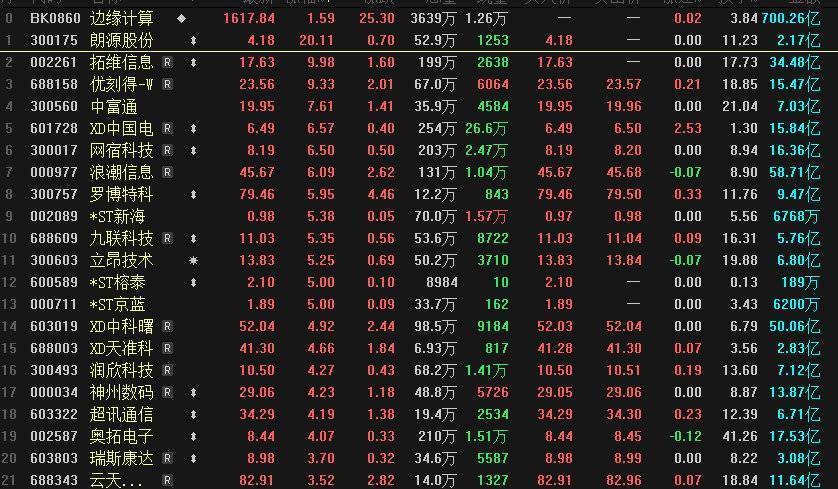Click the up-down arrow marker for 朗源股份

click(x=193, y=41)
